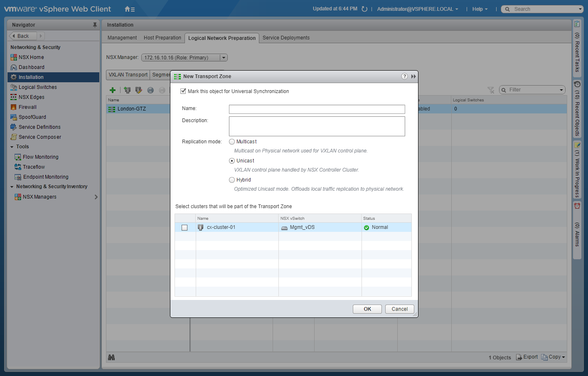
Task: Switch to the Host Preparation tab
Action: pos(162,38)
